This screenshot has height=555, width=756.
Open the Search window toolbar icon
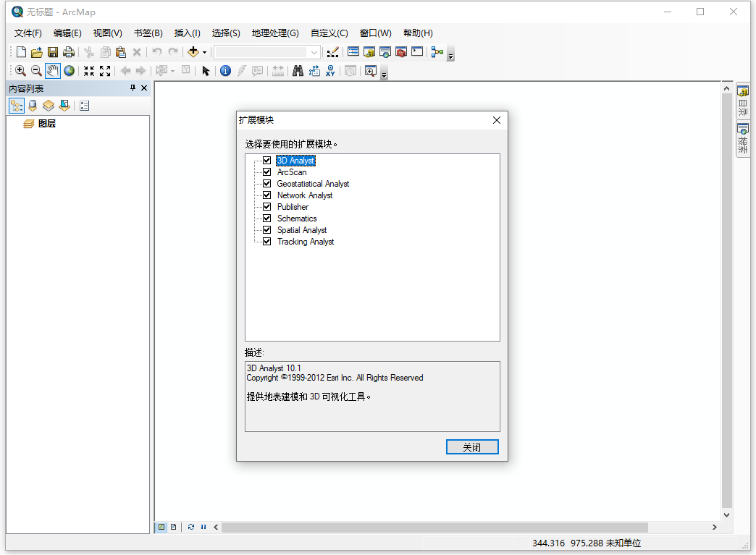(385, 52)
